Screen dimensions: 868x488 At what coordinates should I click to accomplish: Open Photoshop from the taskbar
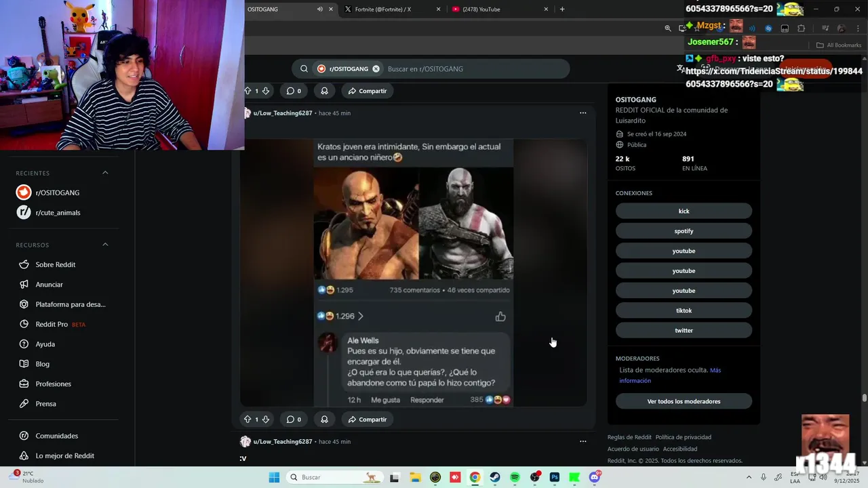555,477
